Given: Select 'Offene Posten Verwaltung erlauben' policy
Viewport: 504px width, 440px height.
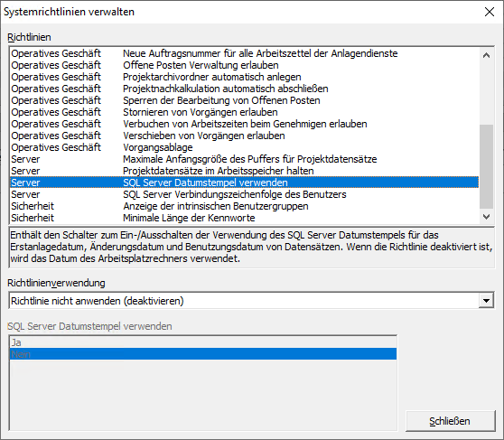Looking at the screenshot, I should (244, 65).
